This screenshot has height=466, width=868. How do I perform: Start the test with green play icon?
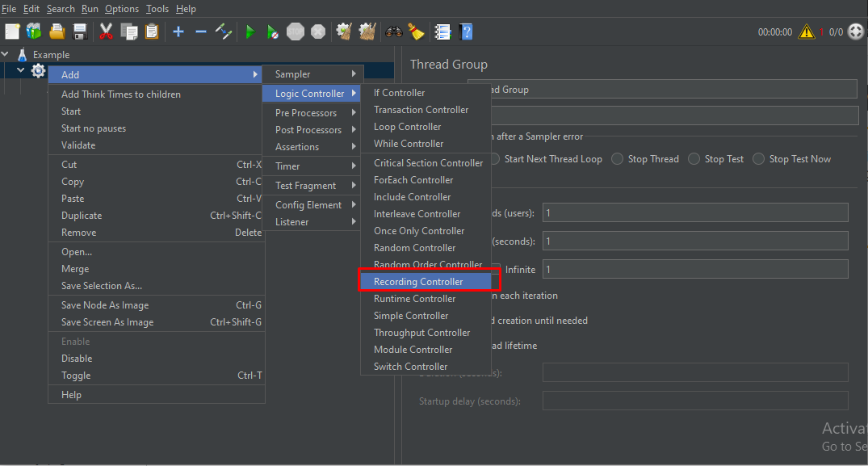click(250, 31)
